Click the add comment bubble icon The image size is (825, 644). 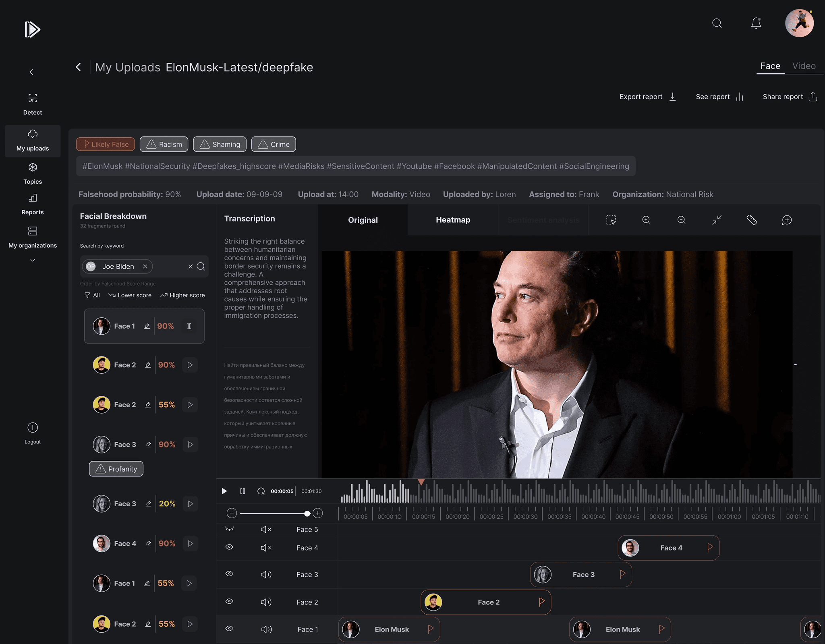coord(787,220)
